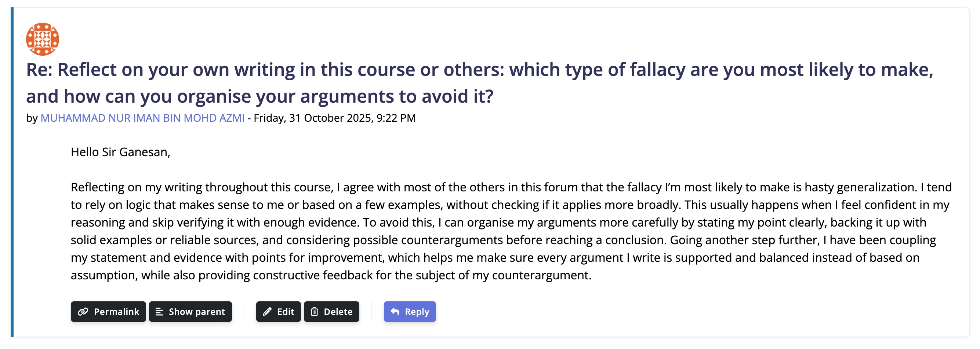This screenshot has width=980, height=349.
Task: Edit this forum post
Action: (278, 312)
